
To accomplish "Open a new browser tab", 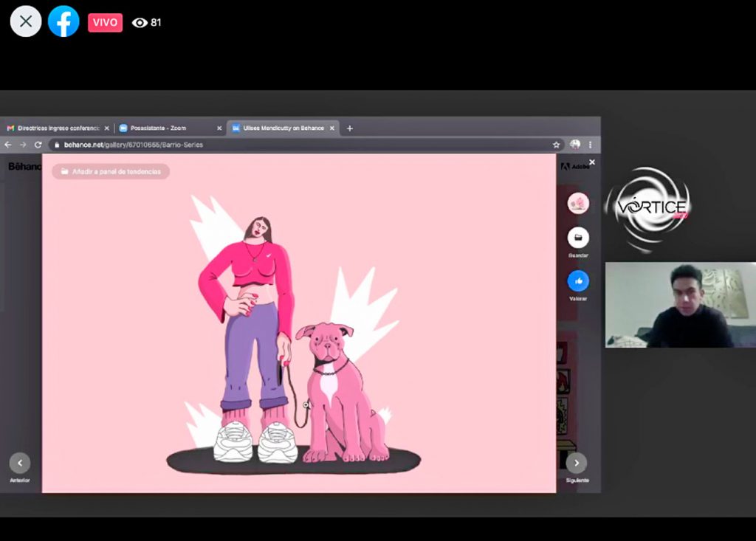I will click(350, 128).
